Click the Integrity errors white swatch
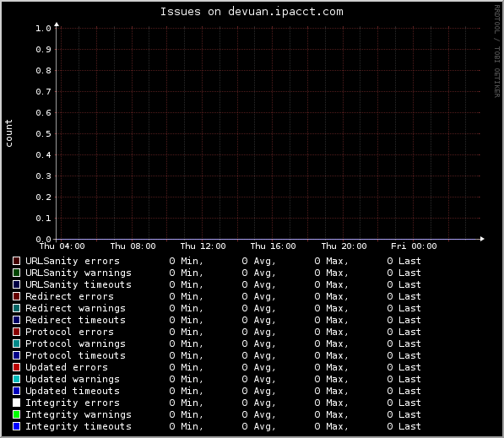 coord(16,403)
